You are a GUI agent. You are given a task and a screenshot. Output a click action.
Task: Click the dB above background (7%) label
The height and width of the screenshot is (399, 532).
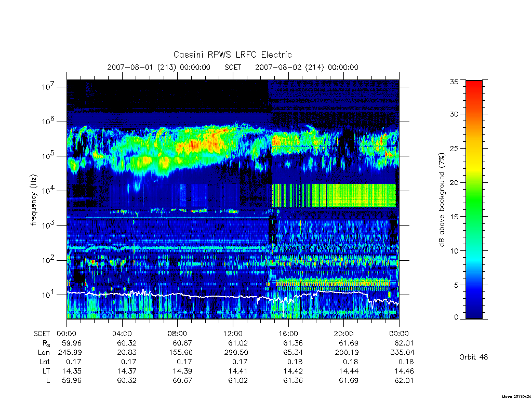[x=442, y=200]
